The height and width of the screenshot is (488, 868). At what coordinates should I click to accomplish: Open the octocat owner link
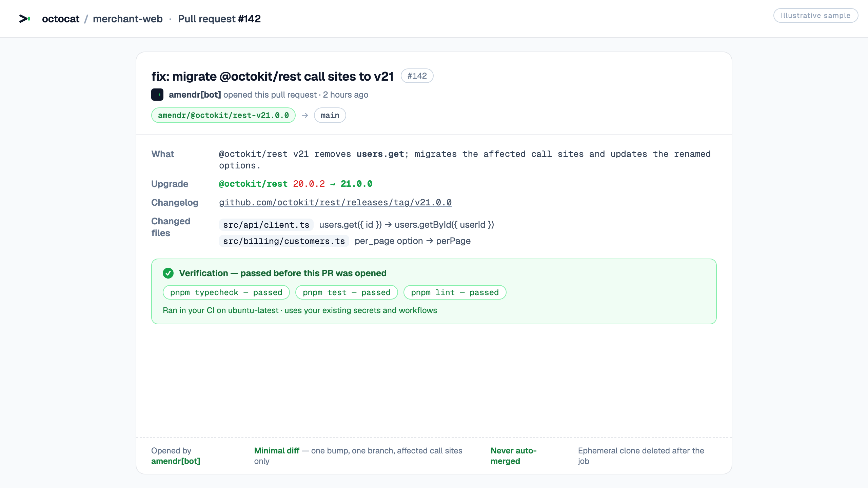tap(61, 19)
